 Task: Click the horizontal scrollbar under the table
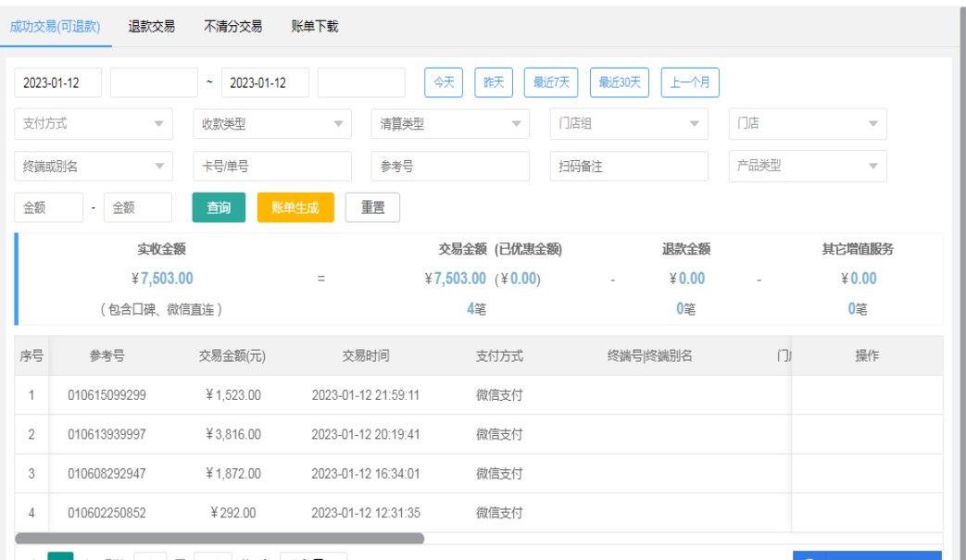pos(220,537)
